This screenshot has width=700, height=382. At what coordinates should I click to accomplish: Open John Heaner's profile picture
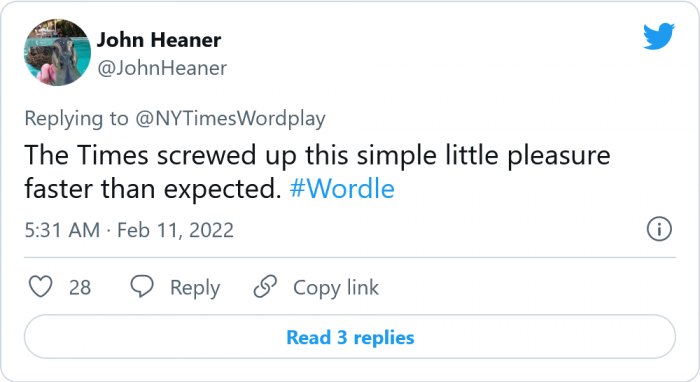pyautogui.click(x=57, y=52)
